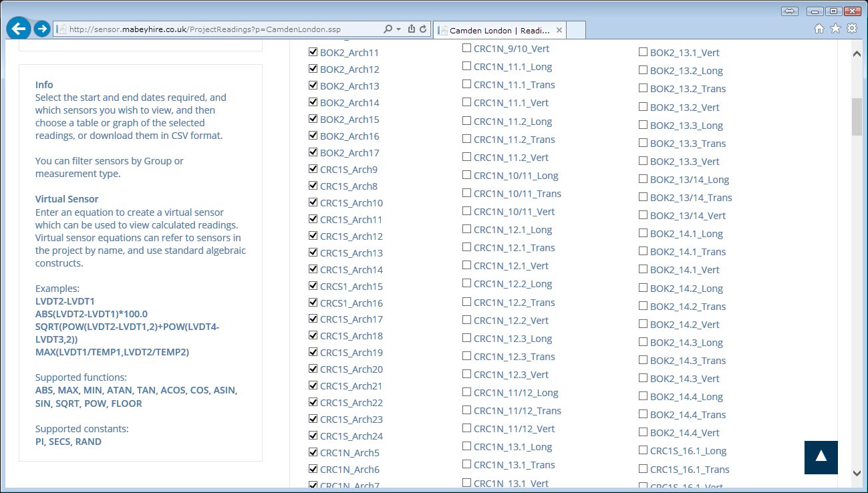Check the BOK2_13.3_Long checkbox
The image size is (868, 493).
[643, 125]
